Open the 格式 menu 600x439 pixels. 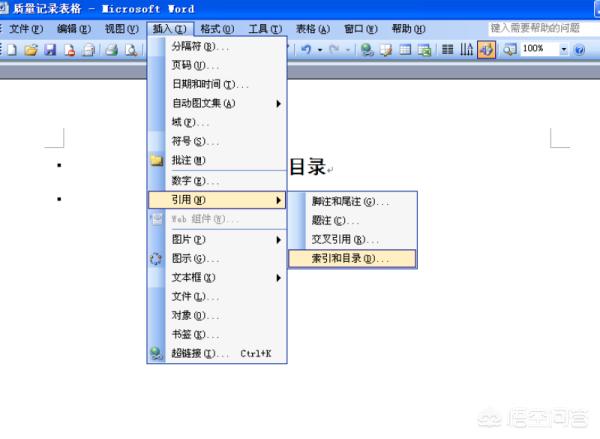point(217,29)
